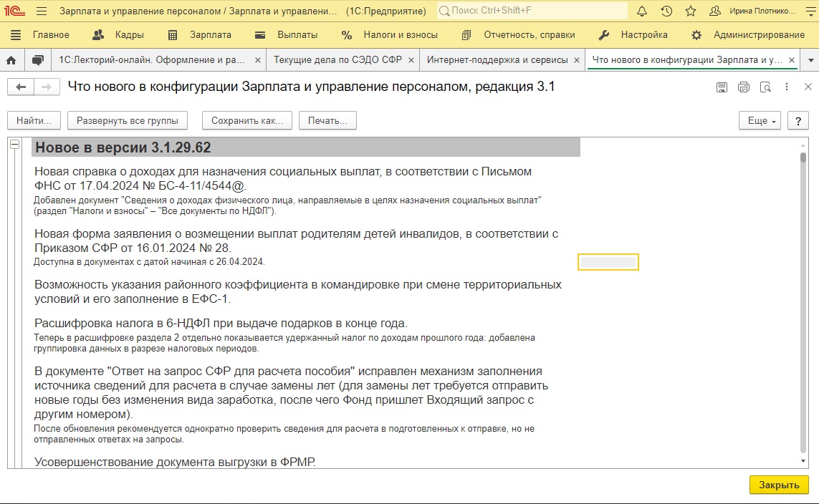
Task: Open the Администрирование section
Action: (x=759, y=35)
